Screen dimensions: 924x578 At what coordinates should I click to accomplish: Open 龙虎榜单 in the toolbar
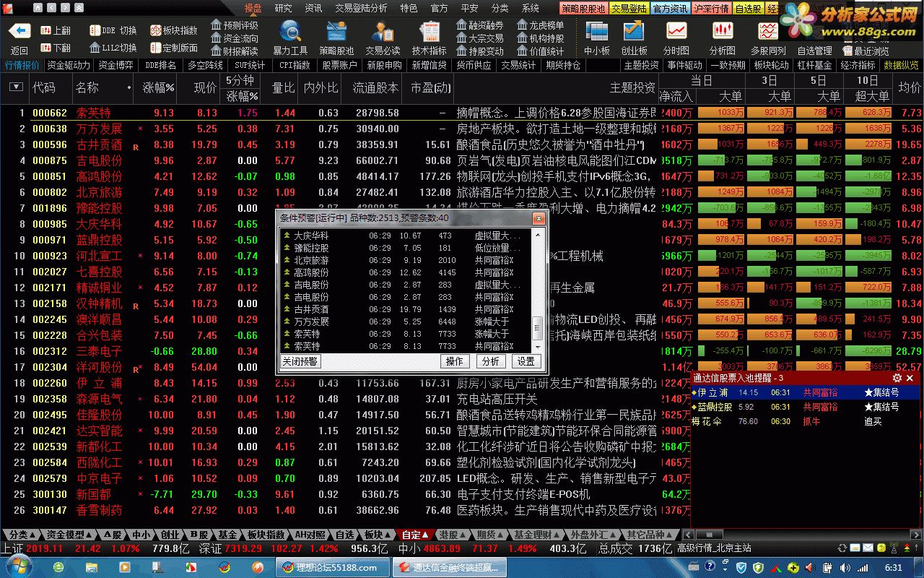(x=541, y=25)
